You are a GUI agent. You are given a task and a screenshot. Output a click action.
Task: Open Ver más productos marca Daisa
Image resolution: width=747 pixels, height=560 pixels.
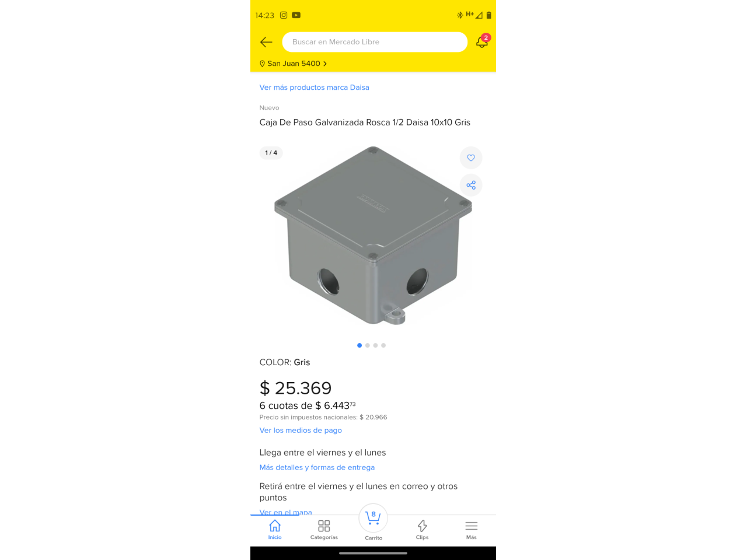click(314, 87)
